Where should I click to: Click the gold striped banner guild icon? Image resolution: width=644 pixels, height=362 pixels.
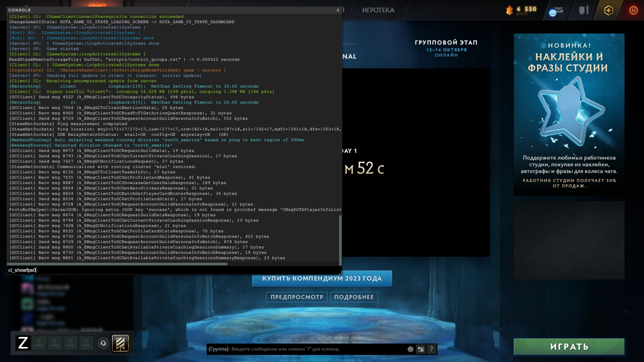coord(120,343)
